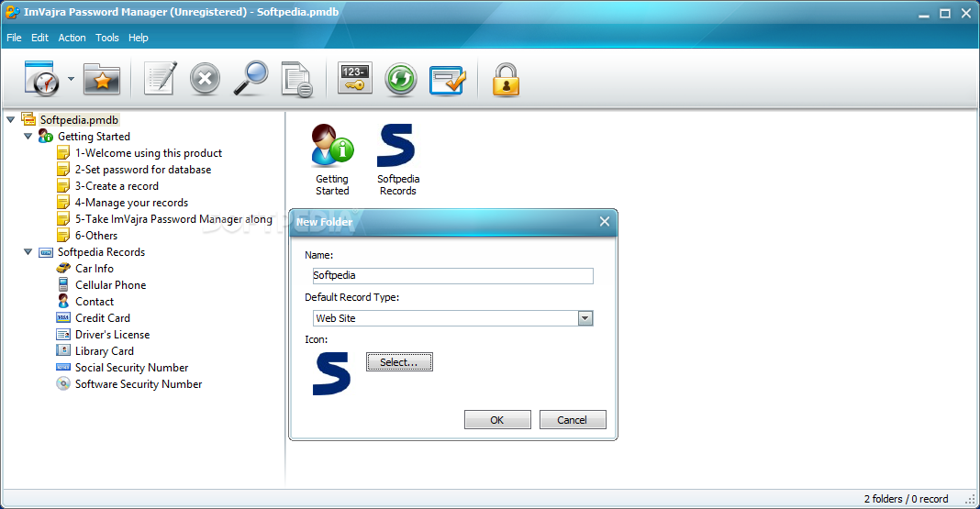Open Getting Started folder in main pane

pyautogui.click(x=332, y=160)
